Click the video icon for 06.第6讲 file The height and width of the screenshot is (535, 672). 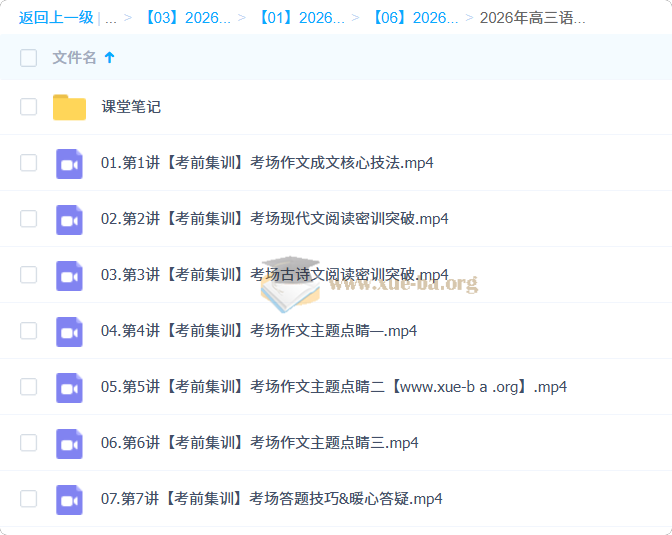pyautogui.click(x=69, y=444)
